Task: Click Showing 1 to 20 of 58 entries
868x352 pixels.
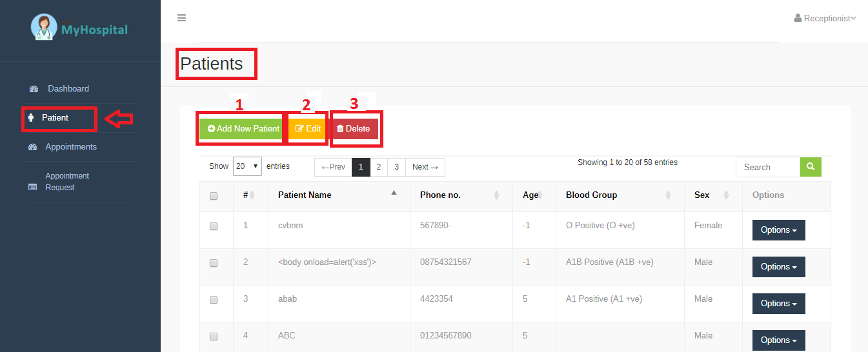Action: tap(627, 162)
